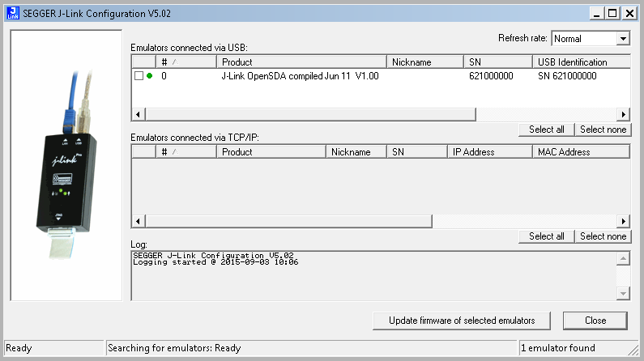Click serial number 621000000 in SN column

tap(491, 76)
